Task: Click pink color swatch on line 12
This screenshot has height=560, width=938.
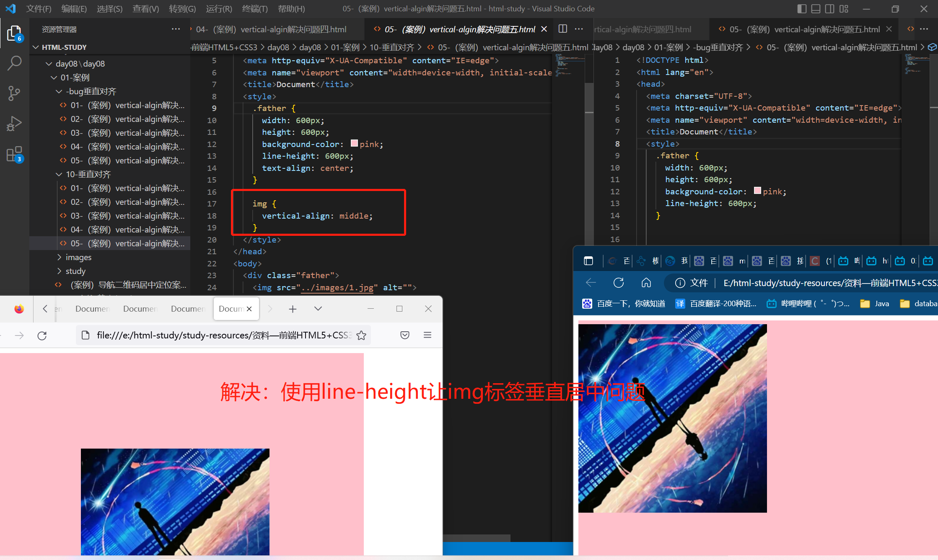Action: coord(354,144)
